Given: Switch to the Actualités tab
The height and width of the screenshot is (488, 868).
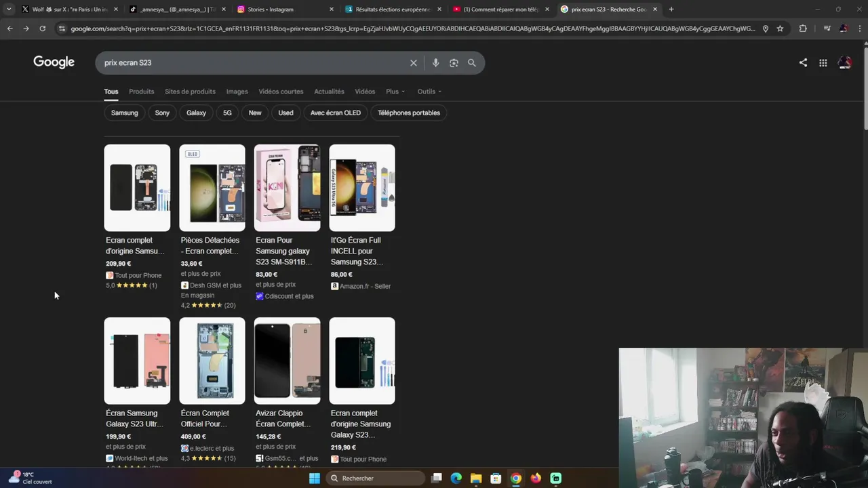Looking at the screenshot, I should point(329,91).
